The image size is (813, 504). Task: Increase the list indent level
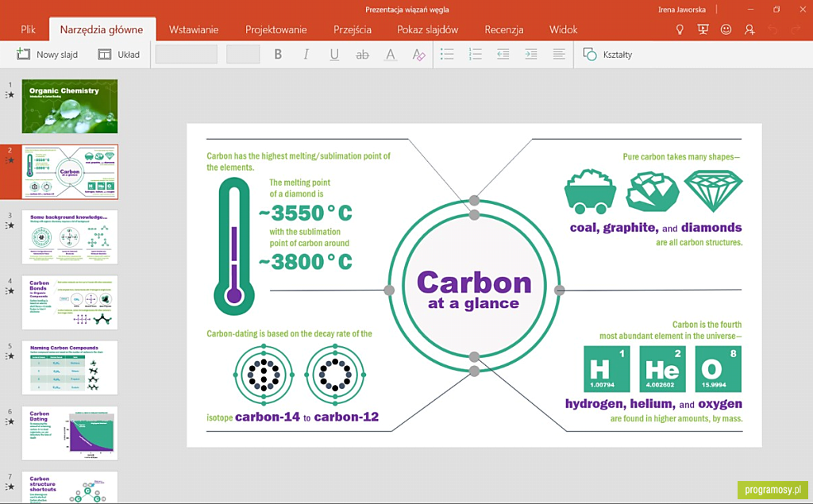pos(531,54)
